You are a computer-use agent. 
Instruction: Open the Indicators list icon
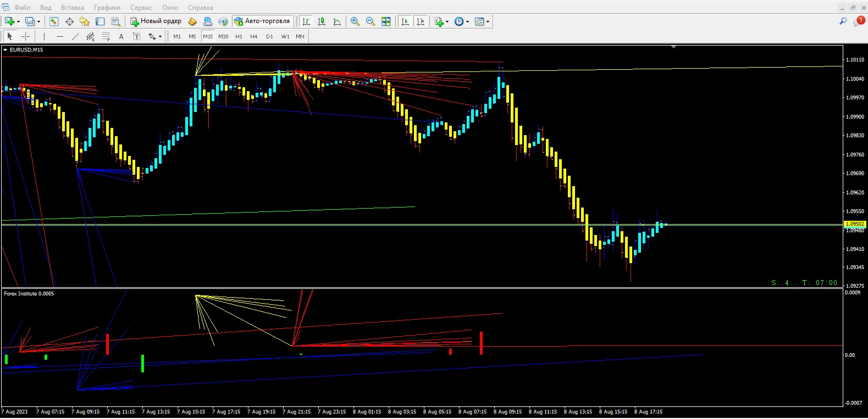click(x=439, y=21)
